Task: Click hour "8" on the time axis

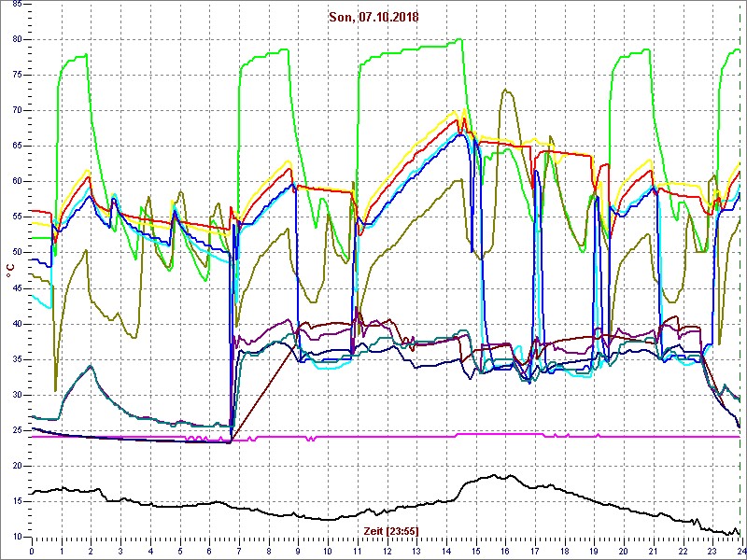Action: coord(269,551)
